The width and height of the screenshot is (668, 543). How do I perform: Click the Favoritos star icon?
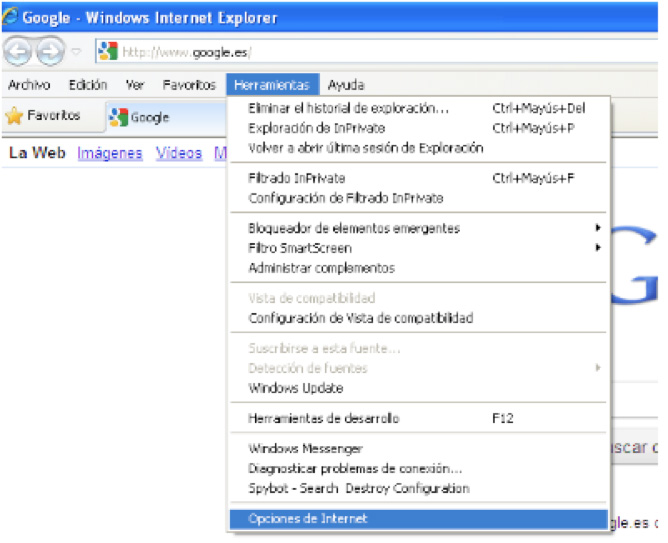tap(14, 116)
